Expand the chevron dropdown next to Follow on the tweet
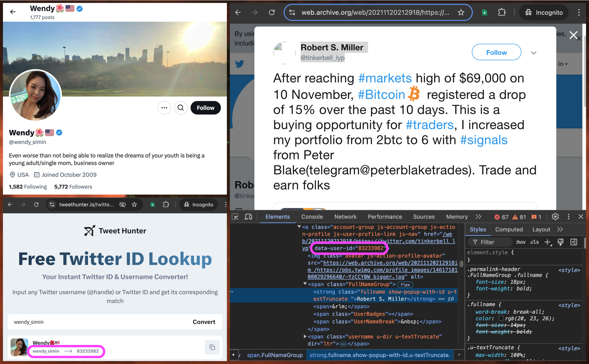Screen dimensions: 589x364 click(x=534, y=53)
